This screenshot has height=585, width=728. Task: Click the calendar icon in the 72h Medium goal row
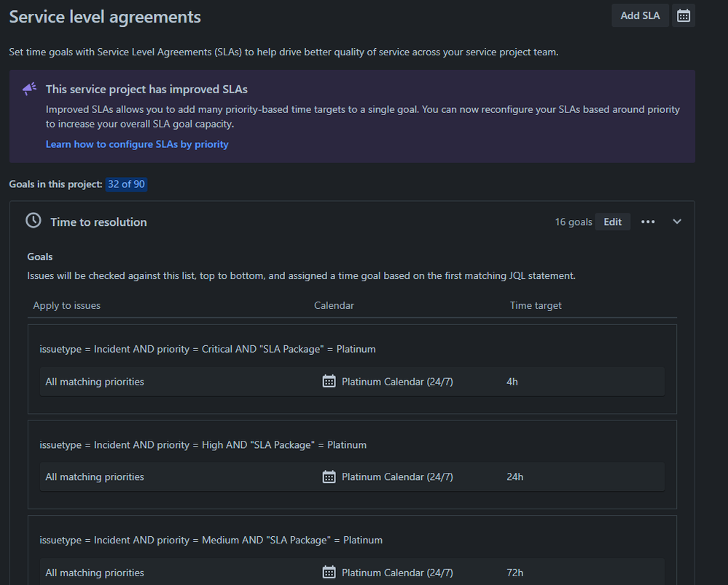(x=328, y=573)
